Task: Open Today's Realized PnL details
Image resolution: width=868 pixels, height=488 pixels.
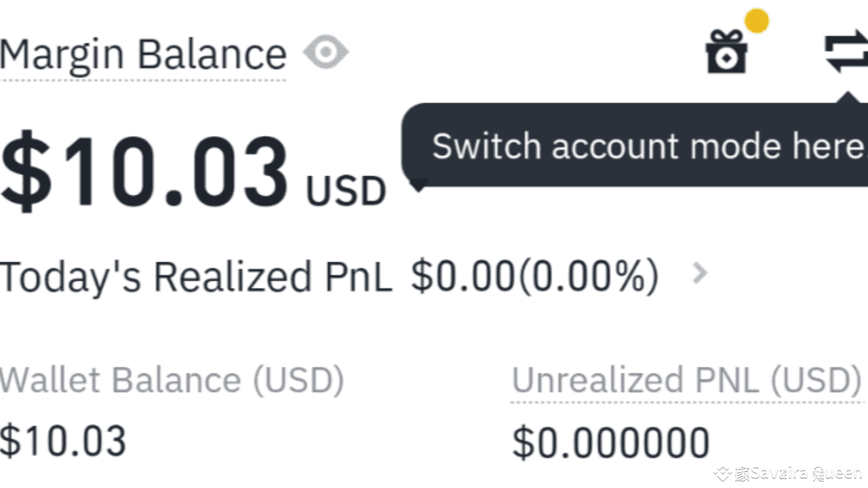Action: 196,276
